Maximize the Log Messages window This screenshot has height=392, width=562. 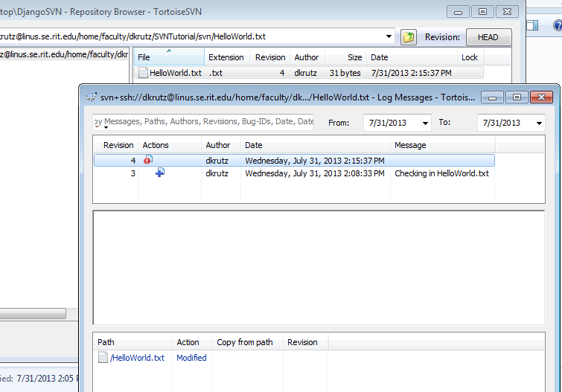[x=517, y=97]
